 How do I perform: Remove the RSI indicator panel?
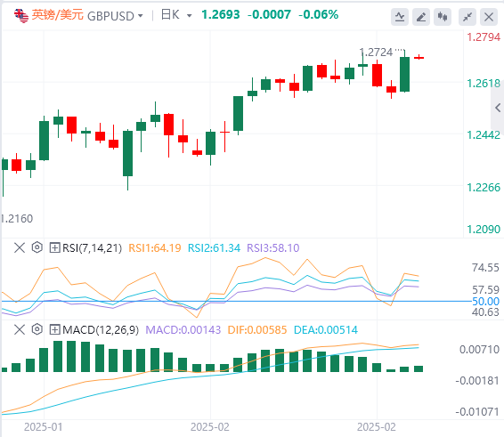coord(20,247)
